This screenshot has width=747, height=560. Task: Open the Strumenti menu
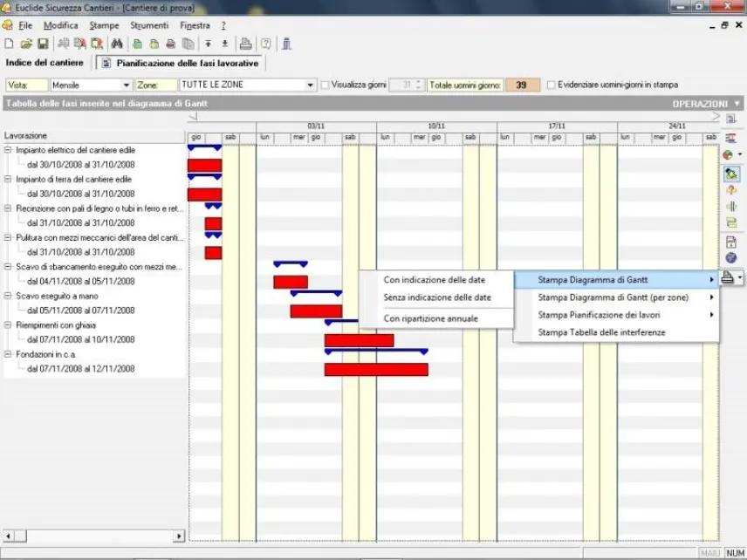tap(149, 25)
